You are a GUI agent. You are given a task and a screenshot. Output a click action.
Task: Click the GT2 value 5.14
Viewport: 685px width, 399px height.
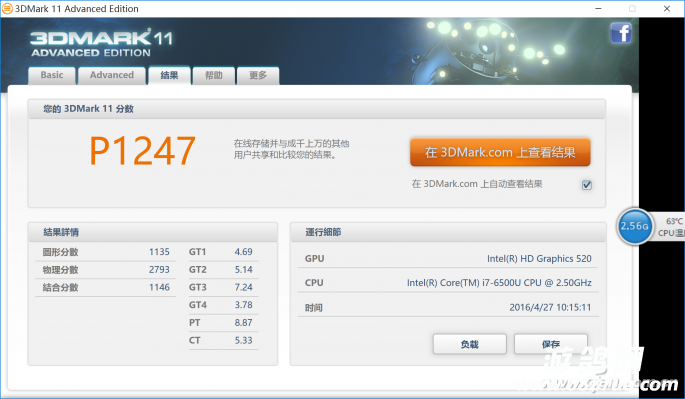pos(243,270)
